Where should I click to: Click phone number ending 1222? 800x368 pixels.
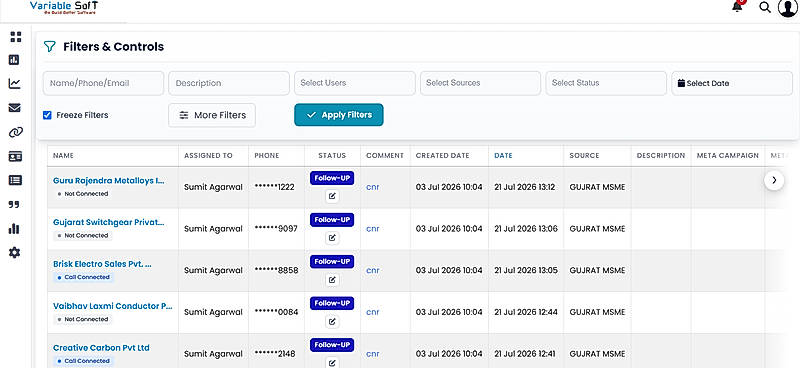tap(274, 187)
